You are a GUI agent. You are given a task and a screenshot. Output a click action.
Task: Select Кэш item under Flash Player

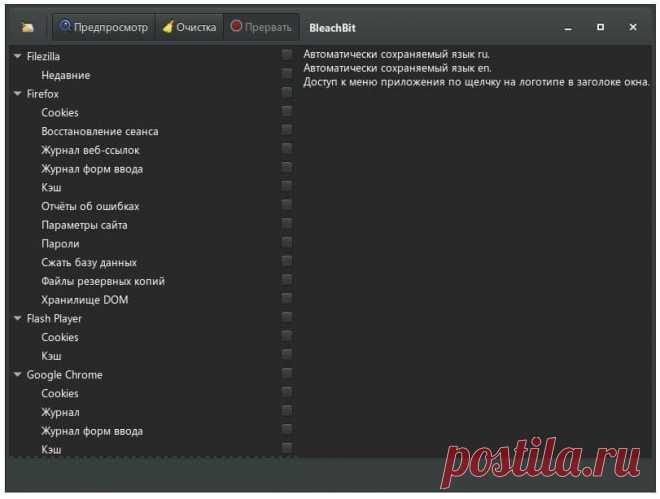click(x=51, y=356)
